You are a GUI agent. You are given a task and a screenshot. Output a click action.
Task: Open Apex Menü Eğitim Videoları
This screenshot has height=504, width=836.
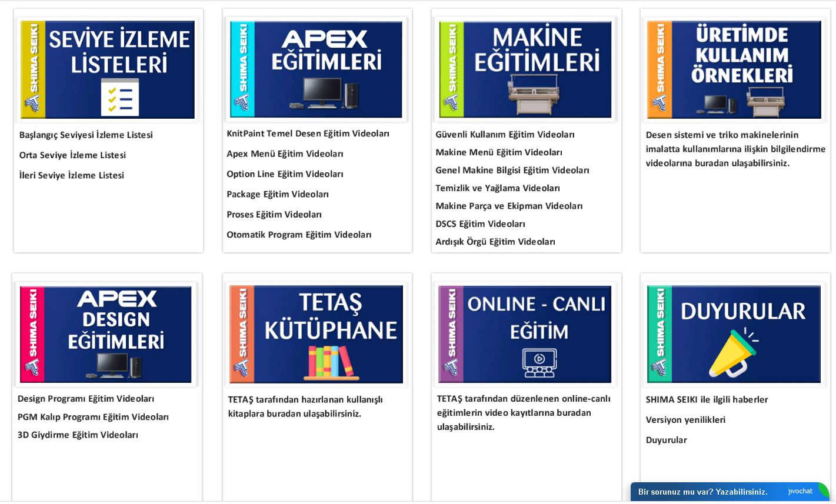[285, 154]
